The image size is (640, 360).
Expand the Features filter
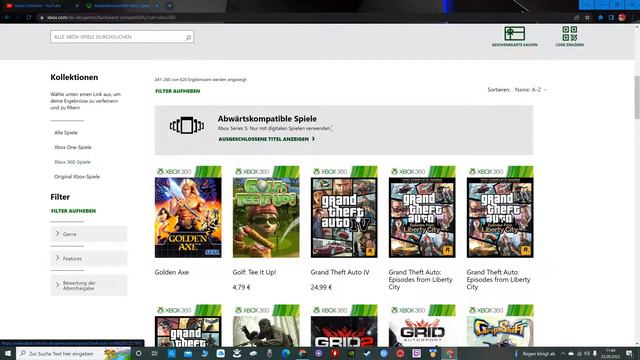[x=89, y=258]
